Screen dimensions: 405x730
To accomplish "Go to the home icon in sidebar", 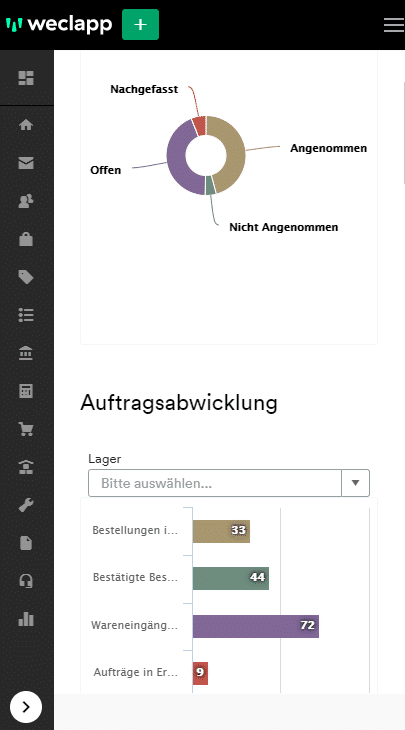I will [x=26, y=125].
